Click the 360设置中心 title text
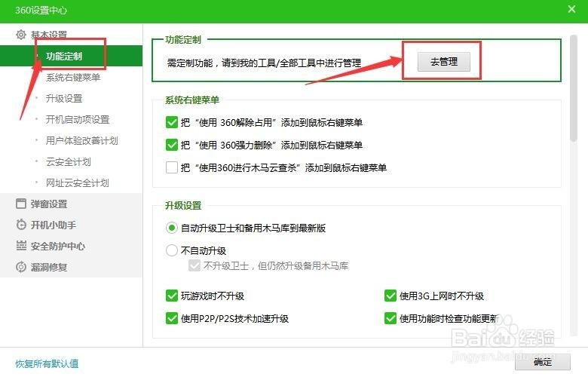The height and width of the screenshot is (377, 588). coord(41,10)
